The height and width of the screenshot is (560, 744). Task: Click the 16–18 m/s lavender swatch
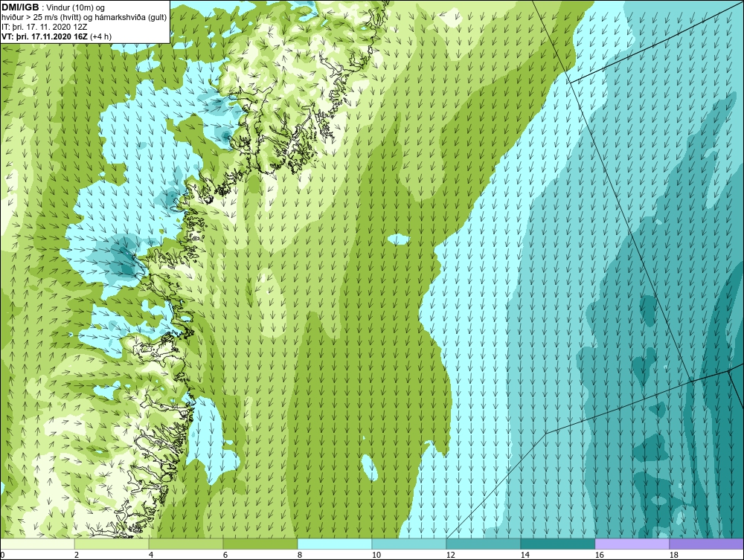pos(632,544)
